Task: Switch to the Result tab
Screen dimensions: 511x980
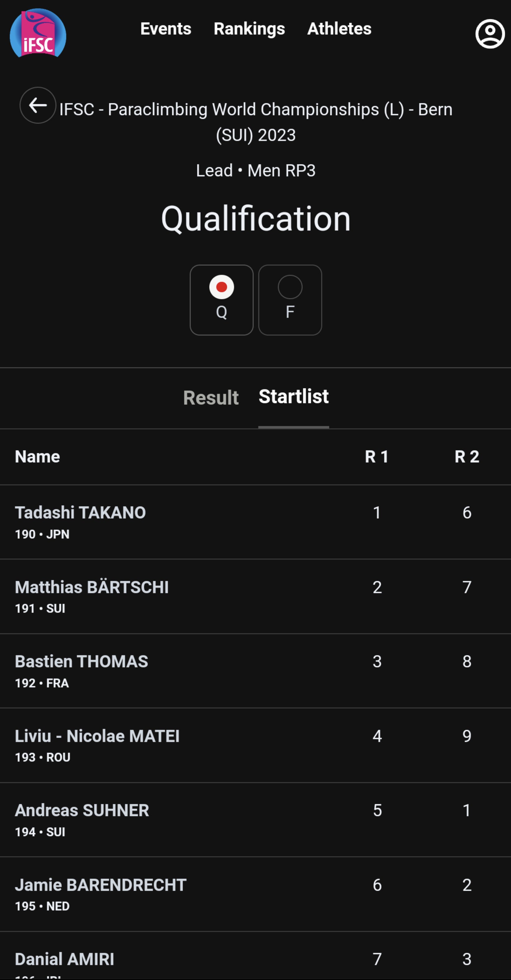Action: (211, 398)
